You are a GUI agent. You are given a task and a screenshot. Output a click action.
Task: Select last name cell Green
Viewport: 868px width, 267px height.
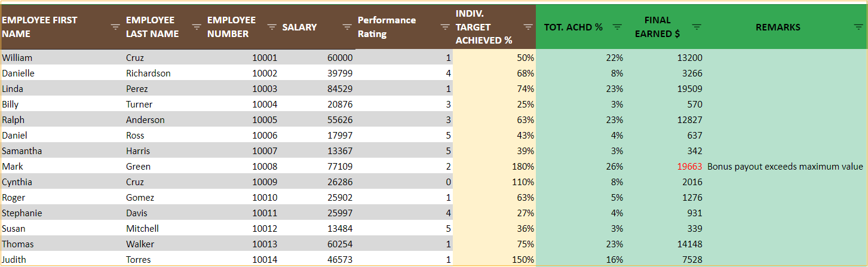tap(165, 167)
